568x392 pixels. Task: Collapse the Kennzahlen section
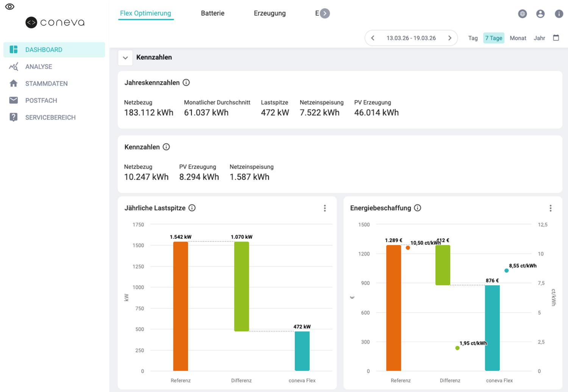[125, 58]
